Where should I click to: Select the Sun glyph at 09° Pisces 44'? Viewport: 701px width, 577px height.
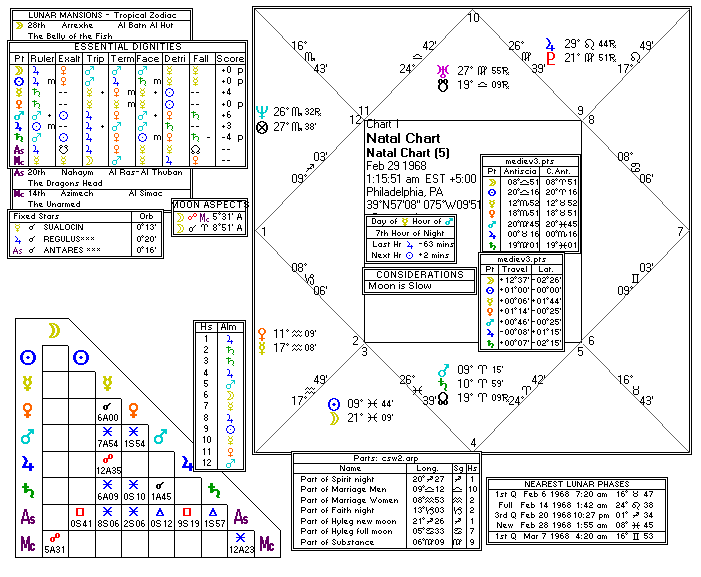(x=326, y=403)
